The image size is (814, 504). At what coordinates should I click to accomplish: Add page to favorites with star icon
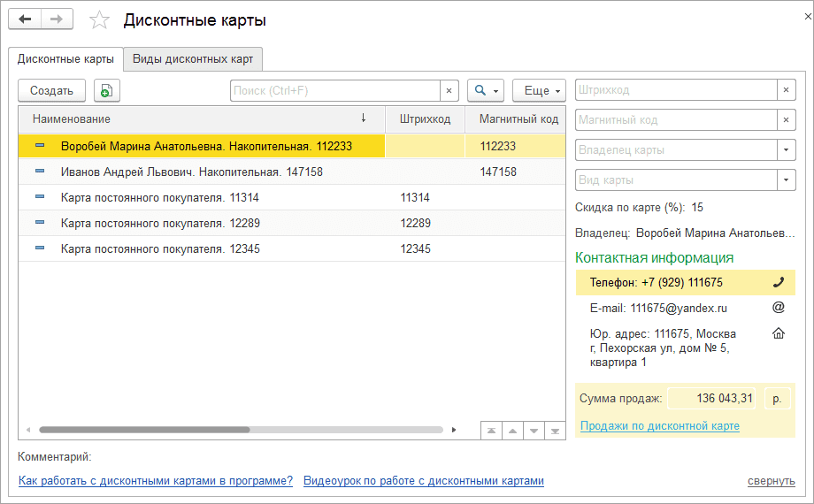point(100,20)
